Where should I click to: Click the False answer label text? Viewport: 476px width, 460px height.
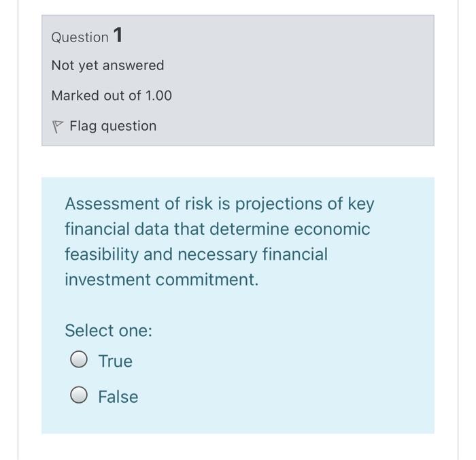pos(118,397)
